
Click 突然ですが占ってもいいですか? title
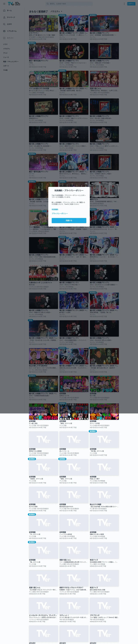pyautogui.click(x=71, y=588)
